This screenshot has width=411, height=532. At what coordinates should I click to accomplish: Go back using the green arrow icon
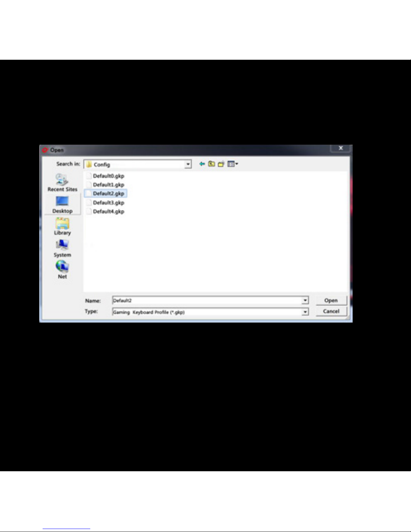click(202, 164)
